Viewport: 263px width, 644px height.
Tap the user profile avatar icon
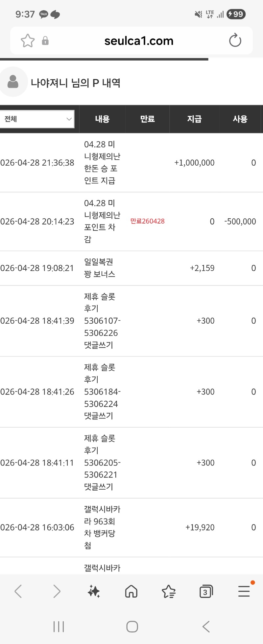(x=13, y=82)
